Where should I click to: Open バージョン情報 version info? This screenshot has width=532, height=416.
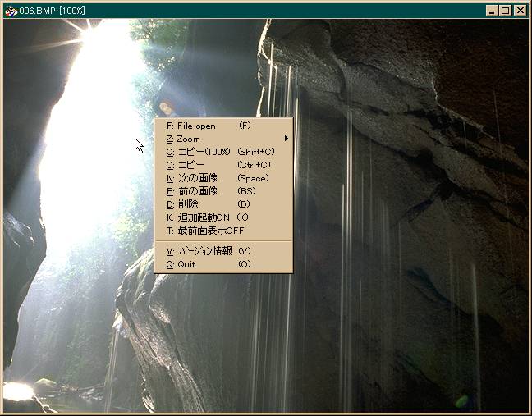223,251
